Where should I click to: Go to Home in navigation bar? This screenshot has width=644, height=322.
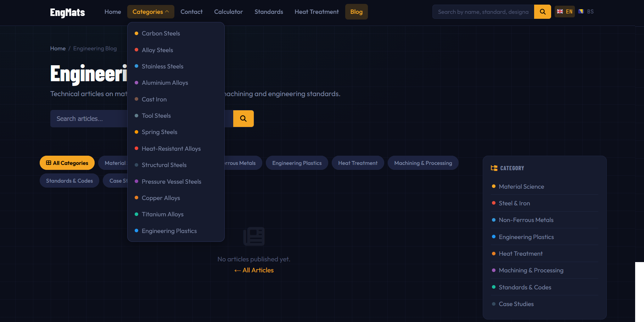[x=113, y=12]
